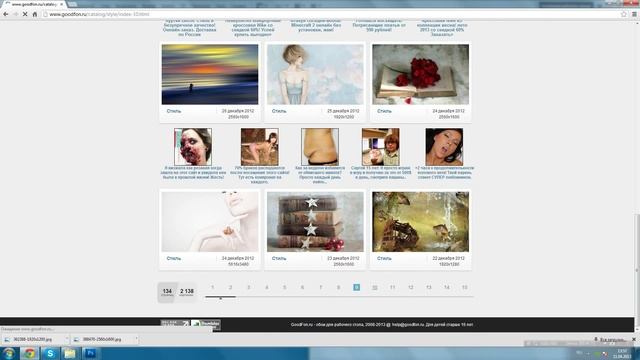Open ad text under belly fat image
The height and width of the screenshot is (360, 640).
tap(320, 175)
